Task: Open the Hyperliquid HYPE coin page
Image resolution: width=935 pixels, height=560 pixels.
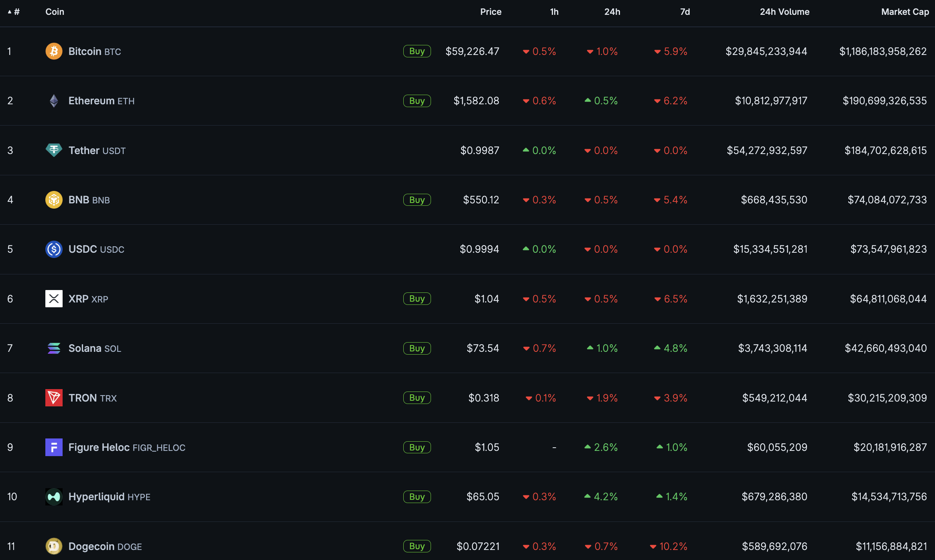Action: (x=110, y=497)
